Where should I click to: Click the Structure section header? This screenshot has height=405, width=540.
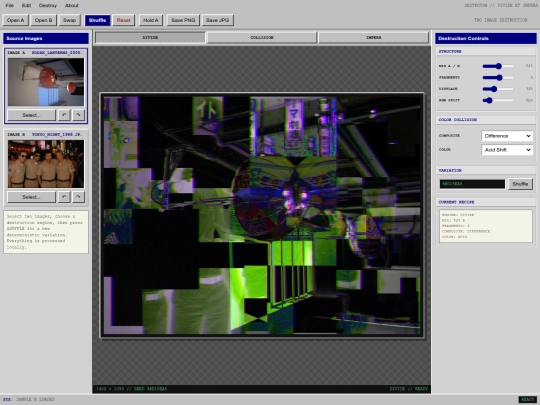pyautogui.click(x=486, y=51)
